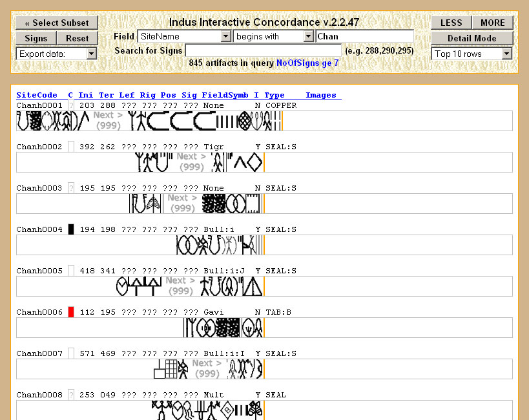Screen dimensions: 529x420
Task: Click the toothed rectangle sign in Chanh0003
Action: [253, 204]
